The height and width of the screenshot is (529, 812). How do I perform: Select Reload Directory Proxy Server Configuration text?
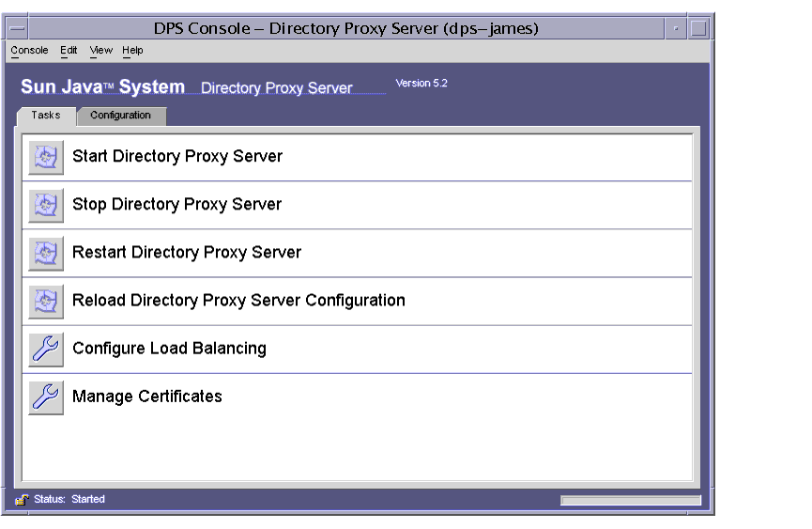tap(238, 301)
